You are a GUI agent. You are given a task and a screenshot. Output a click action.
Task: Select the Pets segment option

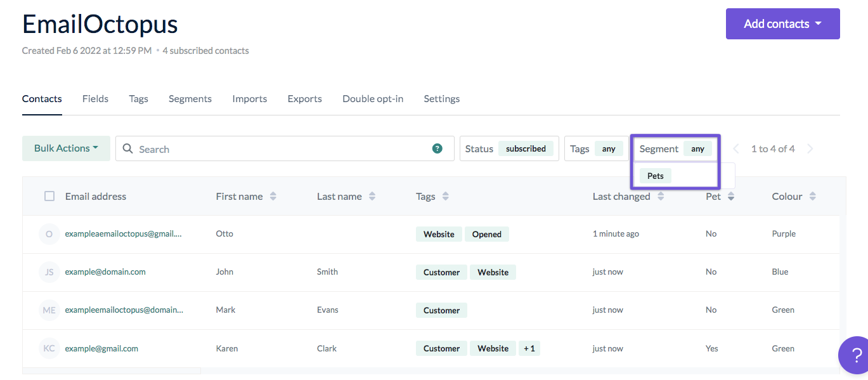tap(655, 175)
